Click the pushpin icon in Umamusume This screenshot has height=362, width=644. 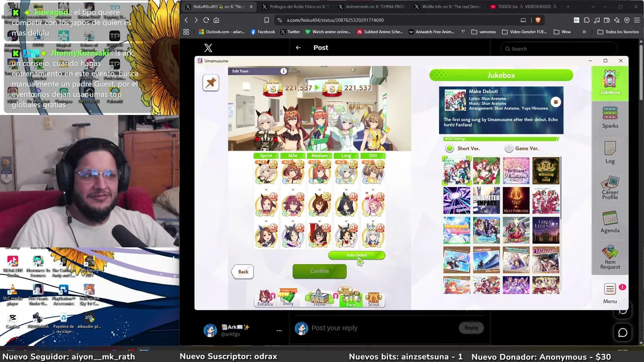[210, 83]
